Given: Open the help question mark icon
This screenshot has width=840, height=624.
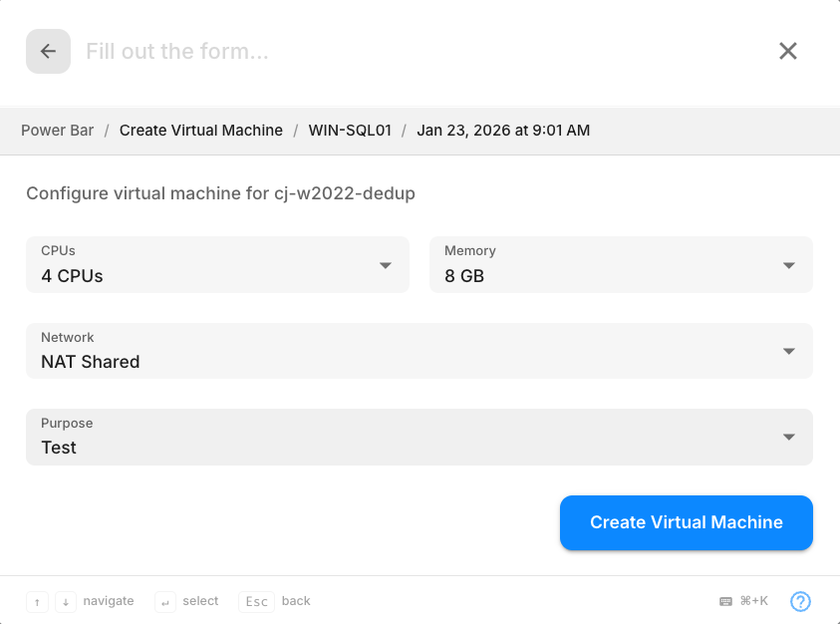Looking at the screenshot, I should pyautogui.click(x=800, y=601).
